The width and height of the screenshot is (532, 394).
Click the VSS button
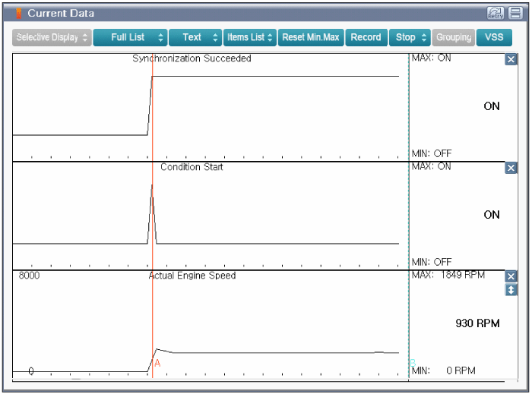[494, 37]
